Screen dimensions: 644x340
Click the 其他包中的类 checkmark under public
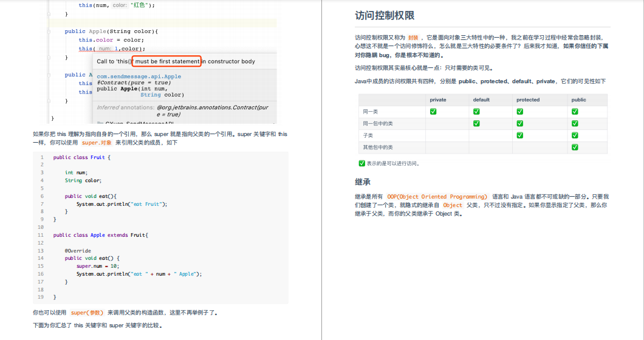pyautogui.click(x=575, y=147)
